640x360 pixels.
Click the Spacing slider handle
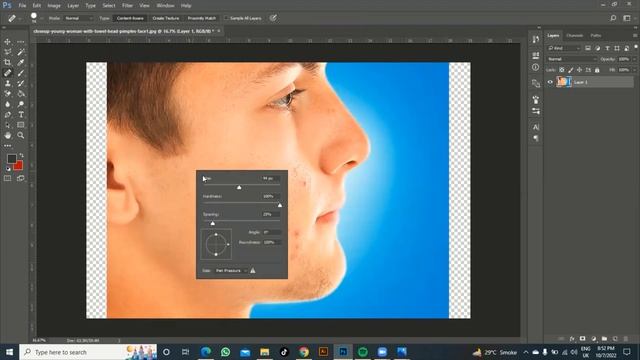(213, 223)
